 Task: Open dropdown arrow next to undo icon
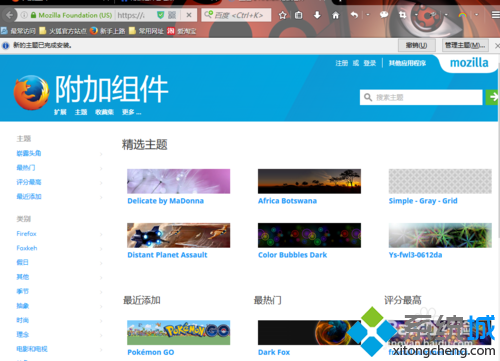pyautogui.click(x=368, y=15)
